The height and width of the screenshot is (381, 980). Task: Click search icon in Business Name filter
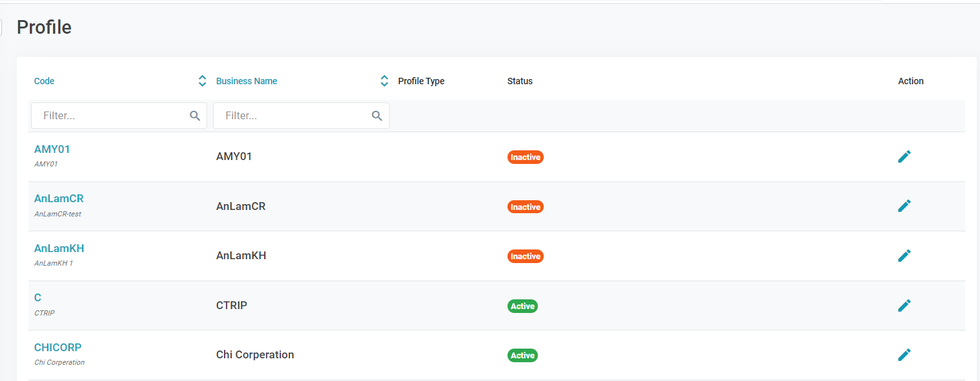point(377,116)
